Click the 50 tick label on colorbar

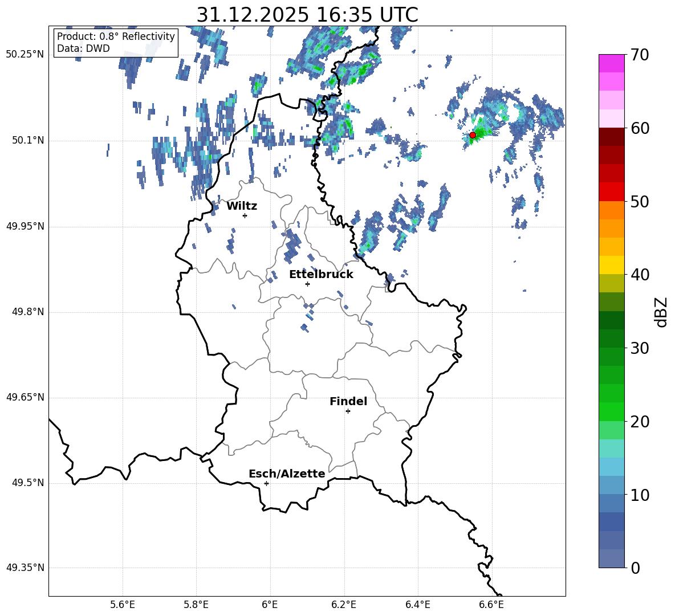[x=640, y=202]
